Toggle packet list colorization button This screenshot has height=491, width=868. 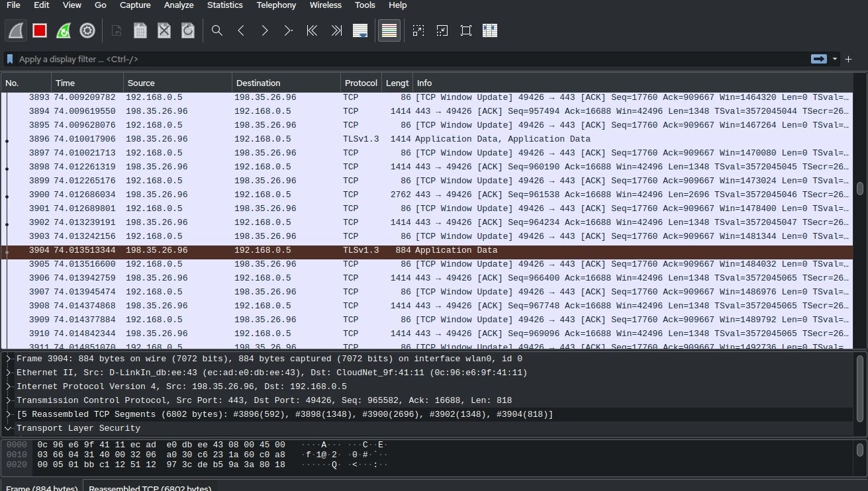point(389,30)
